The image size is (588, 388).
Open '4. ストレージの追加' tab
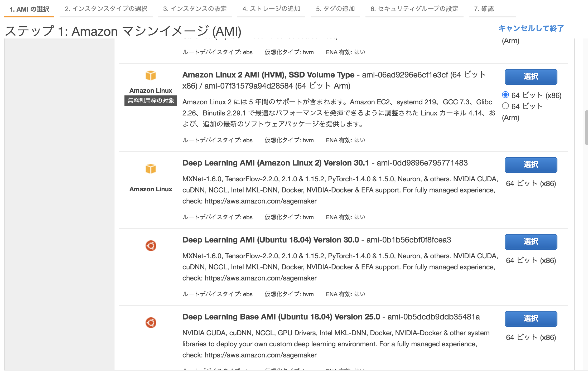click(x=271, y=9)
